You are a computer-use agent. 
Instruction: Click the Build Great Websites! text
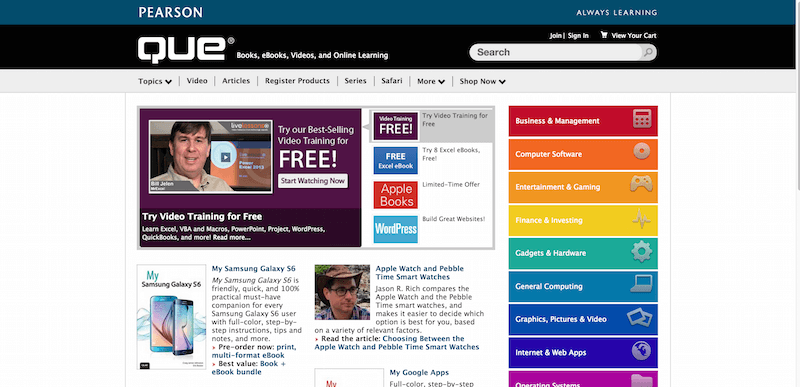[454, 219]
